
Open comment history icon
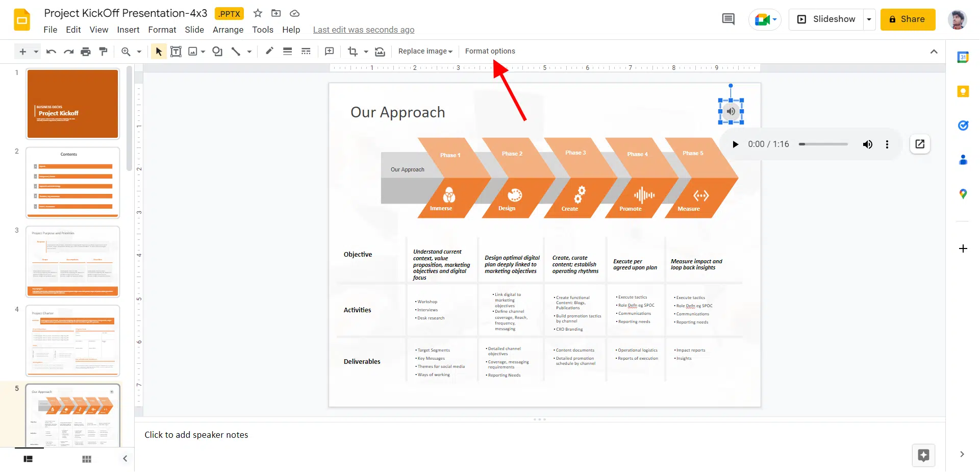click(x=728, y=19)
